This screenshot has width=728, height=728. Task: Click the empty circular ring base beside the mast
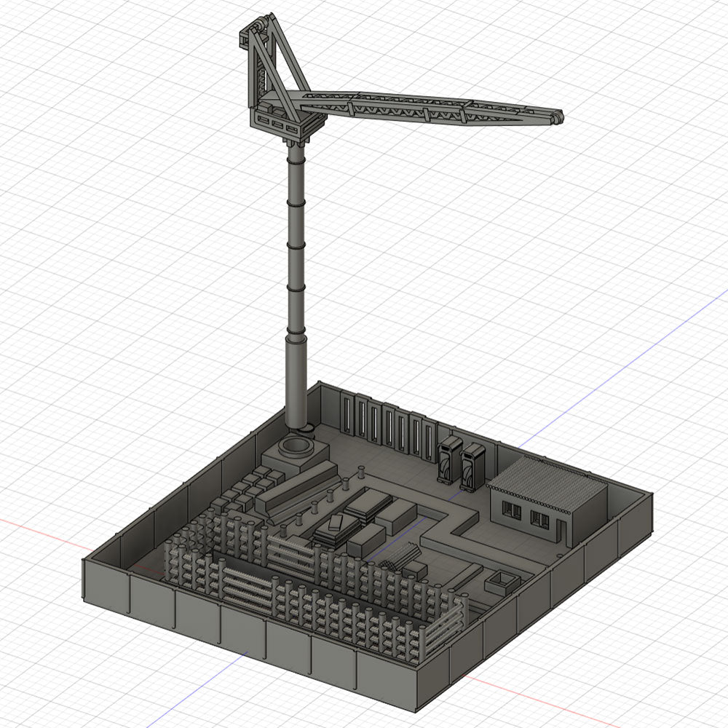click(x=296, y=447)
